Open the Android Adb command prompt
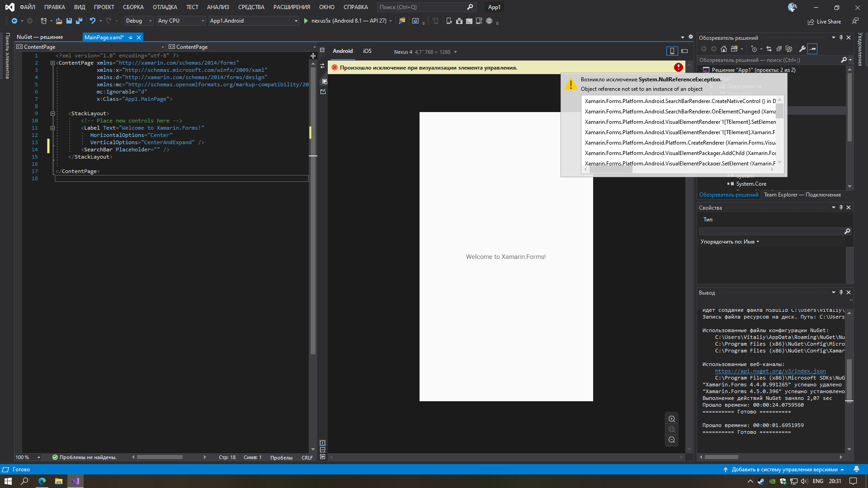 pos(469,21)
